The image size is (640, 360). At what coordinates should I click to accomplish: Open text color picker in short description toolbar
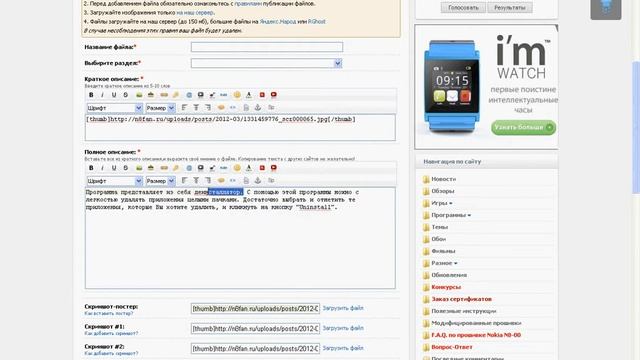coord(249,95)
